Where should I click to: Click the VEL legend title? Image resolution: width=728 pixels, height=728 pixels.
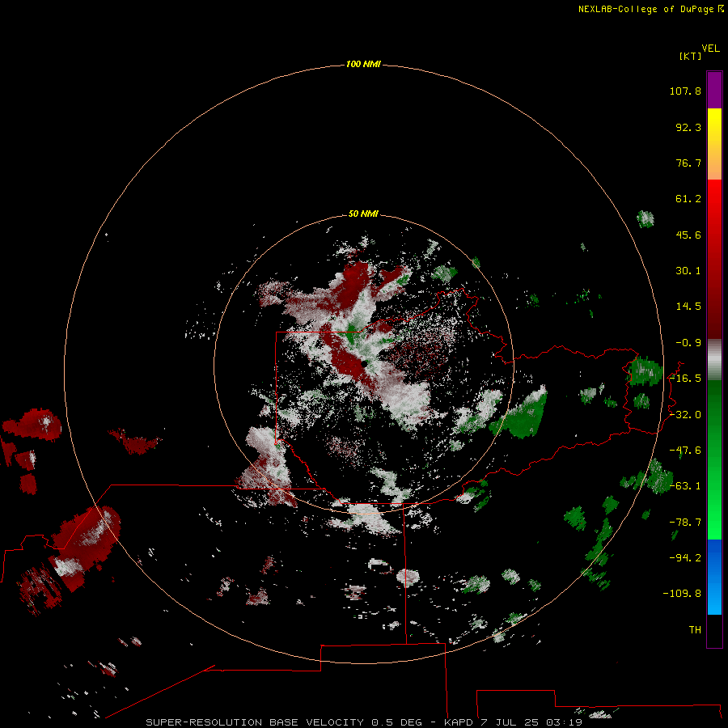tap(710, 49)
